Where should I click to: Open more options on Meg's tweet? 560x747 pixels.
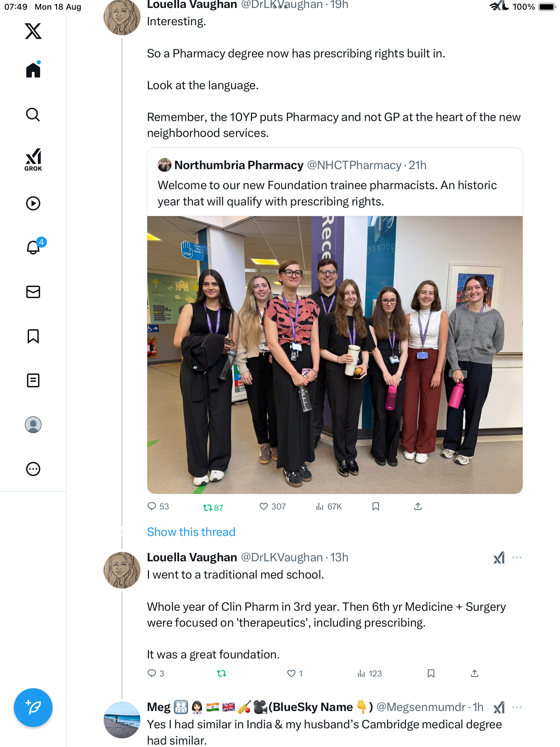(x=516, y=707)
